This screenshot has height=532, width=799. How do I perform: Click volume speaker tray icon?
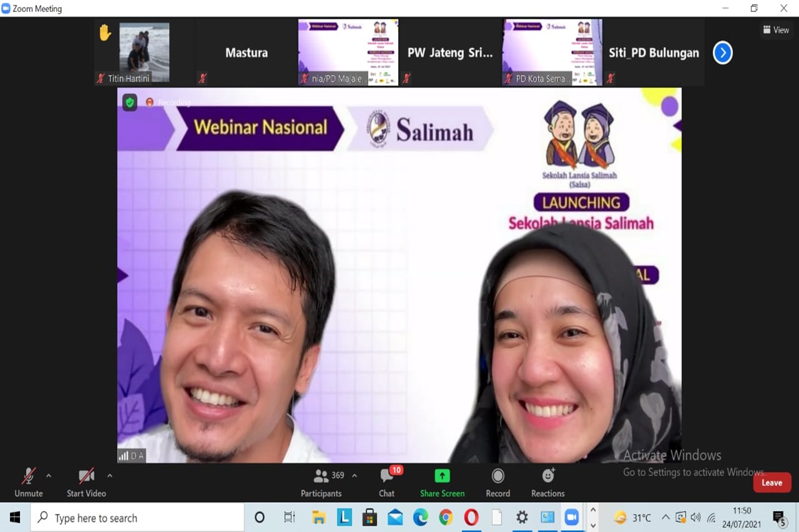pos(696,518)
